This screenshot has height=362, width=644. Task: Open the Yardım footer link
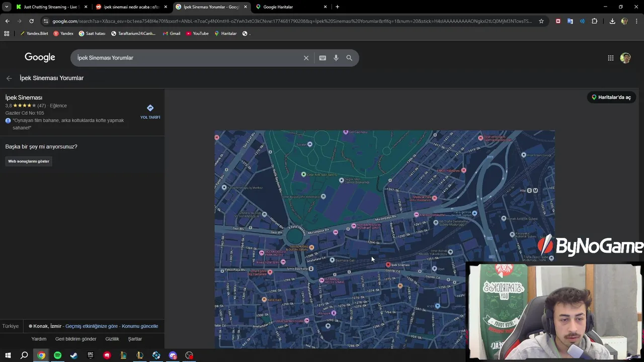[39, 339]
